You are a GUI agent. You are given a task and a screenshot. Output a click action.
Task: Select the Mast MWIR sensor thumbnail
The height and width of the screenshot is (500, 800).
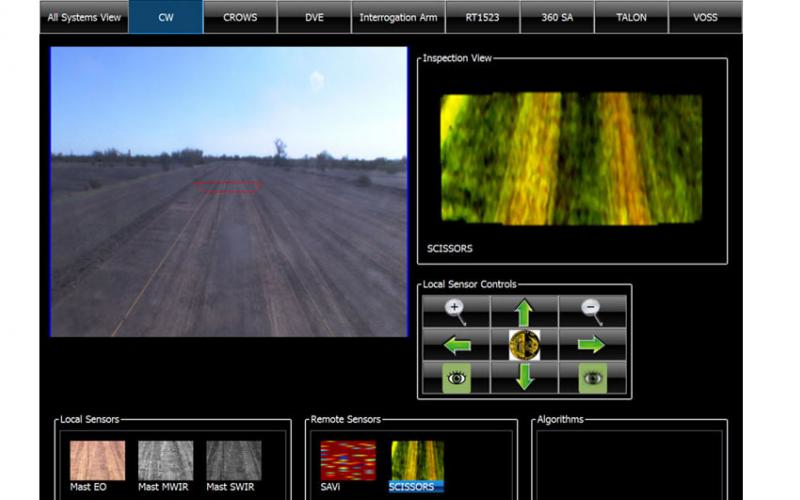pos(165,460)
